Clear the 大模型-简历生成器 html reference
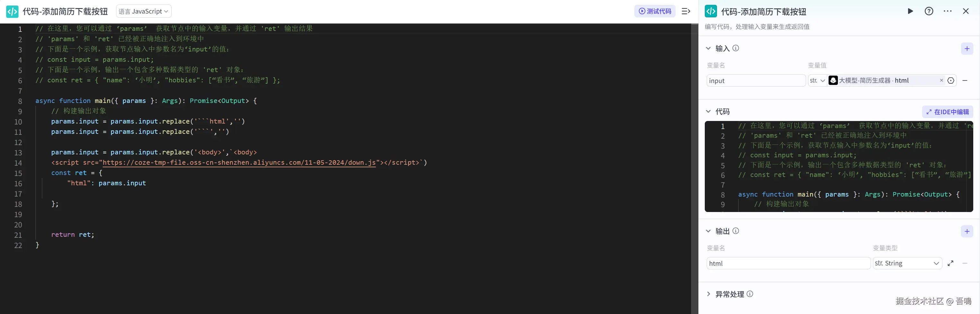The image size is (980, 314). 941,80
